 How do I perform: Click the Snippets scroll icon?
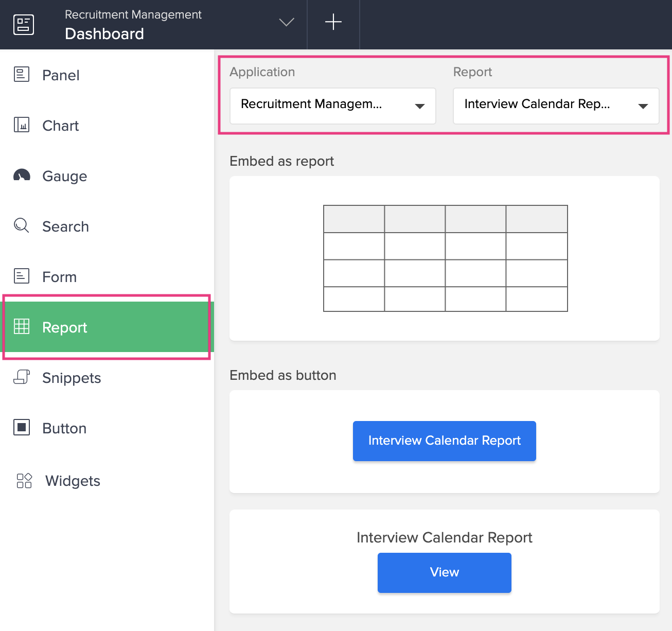click(x=22, y=377)
